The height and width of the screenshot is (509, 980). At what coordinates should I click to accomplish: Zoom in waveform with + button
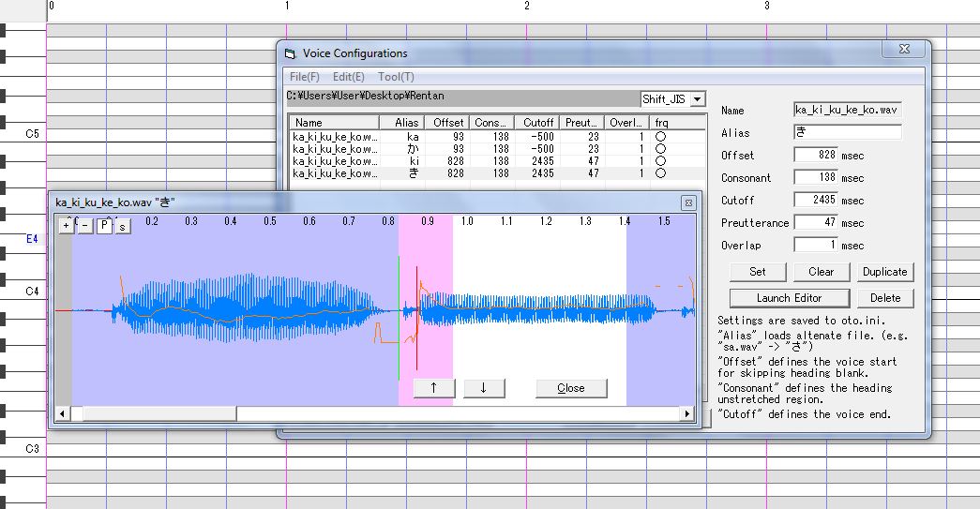(x=67, y=226)
